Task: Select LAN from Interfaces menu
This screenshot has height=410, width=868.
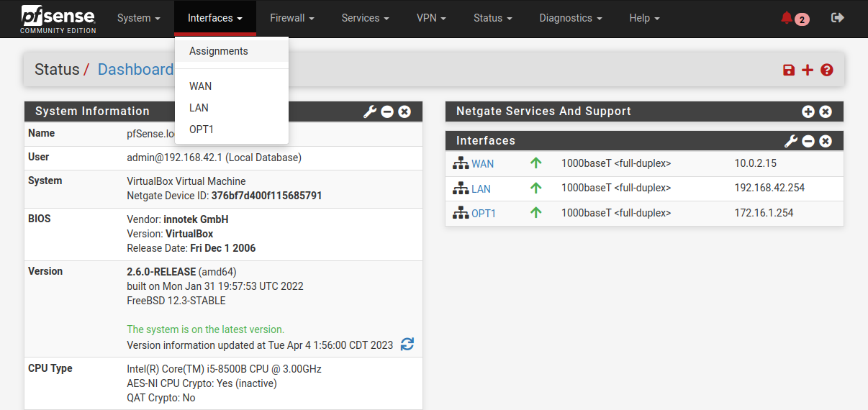Action: click(x=232, y=108)
